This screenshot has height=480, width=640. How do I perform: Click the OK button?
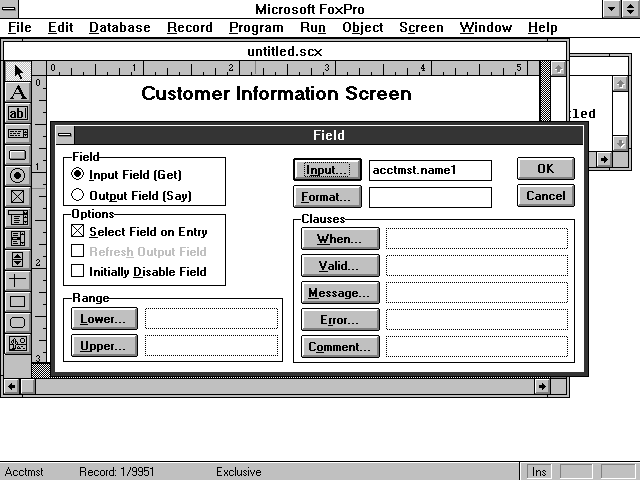(x=545, y=169)
